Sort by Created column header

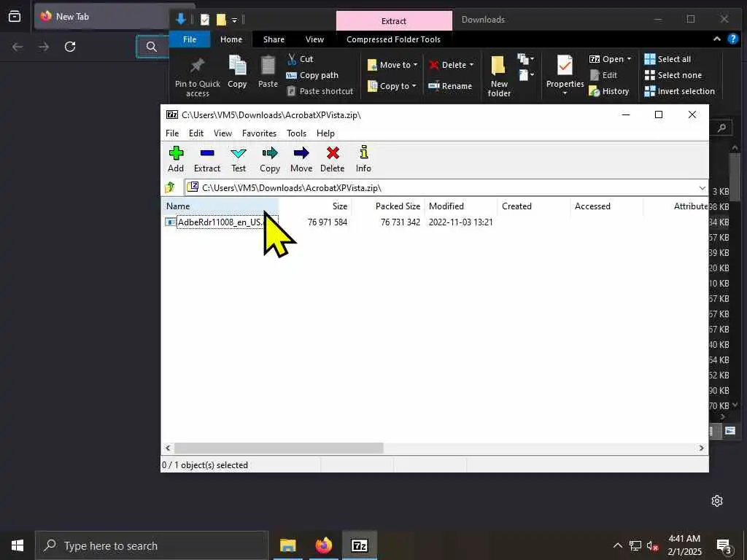click(533, 206)
